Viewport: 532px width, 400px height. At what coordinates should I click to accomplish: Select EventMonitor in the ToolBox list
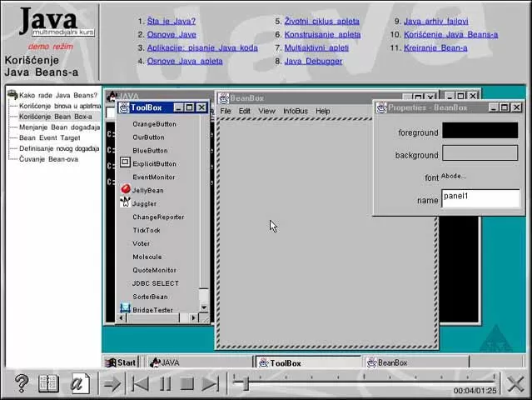point(154,177)
